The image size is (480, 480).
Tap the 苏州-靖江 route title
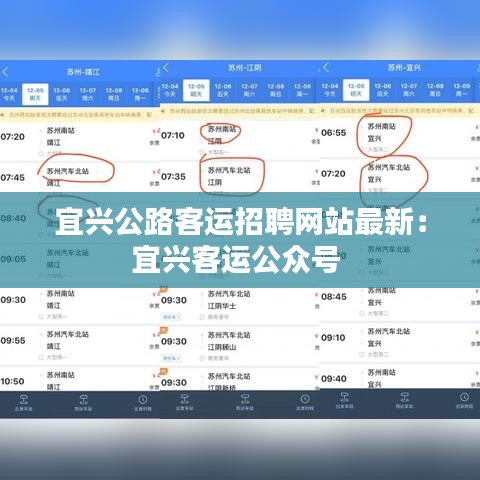click(83, 72)
